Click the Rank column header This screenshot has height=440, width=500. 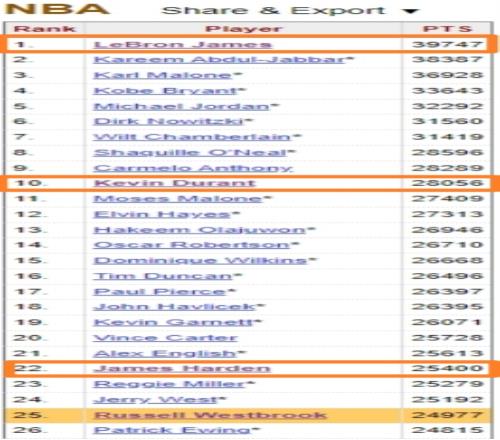45,29
